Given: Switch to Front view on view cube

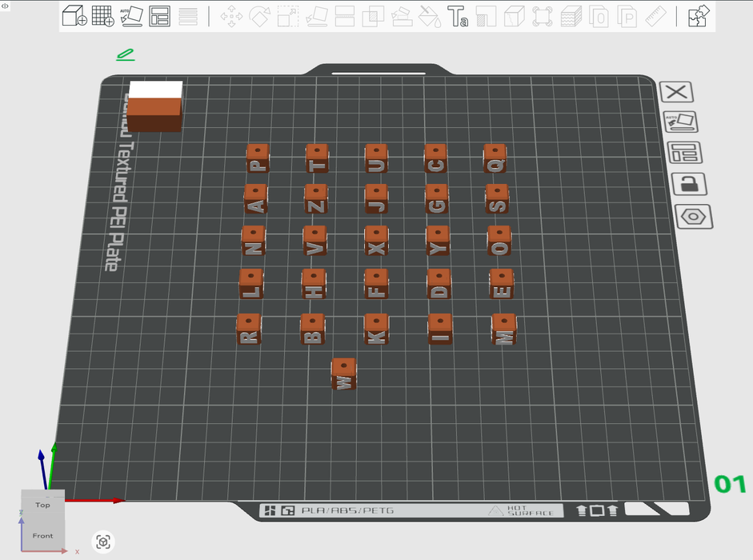Looking at the screenshot, I should click(x=42, y=535).
